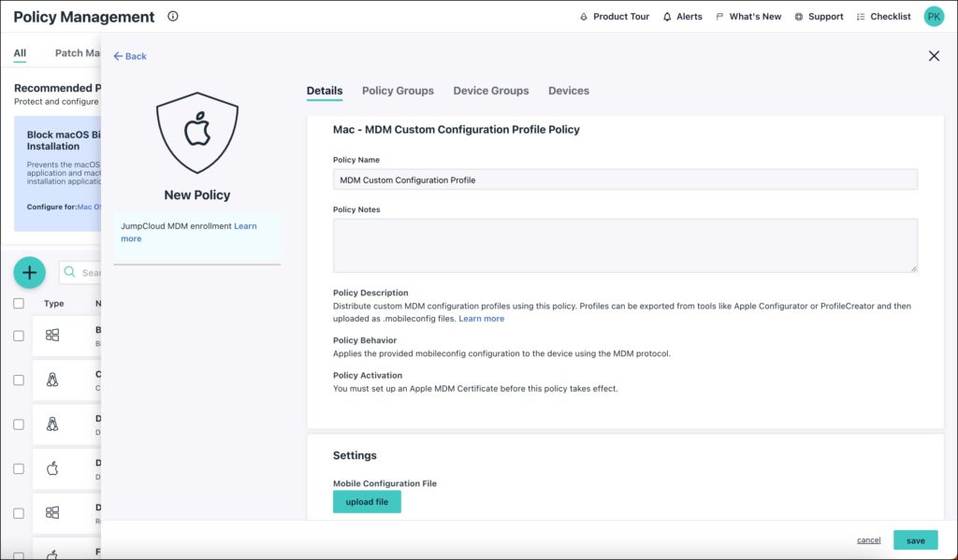Click the info icon beside Policy Management
The width and height of the screenshot is (958, 560).
point(173,17)
